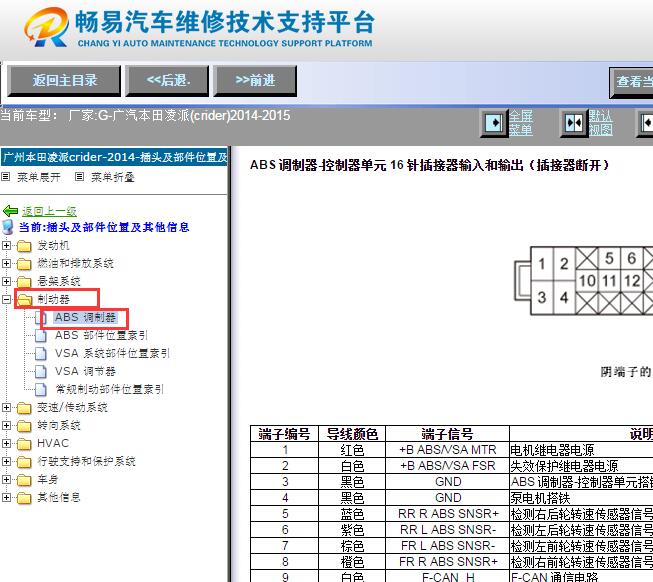Click the FR L ABS SNSR- cell

click(448, 545)
